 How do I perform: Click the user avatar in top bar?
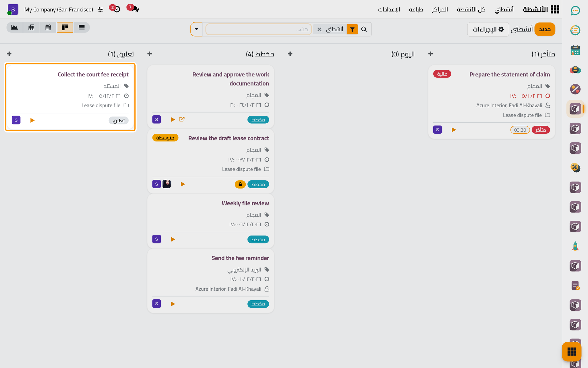(x=13, y=10)
